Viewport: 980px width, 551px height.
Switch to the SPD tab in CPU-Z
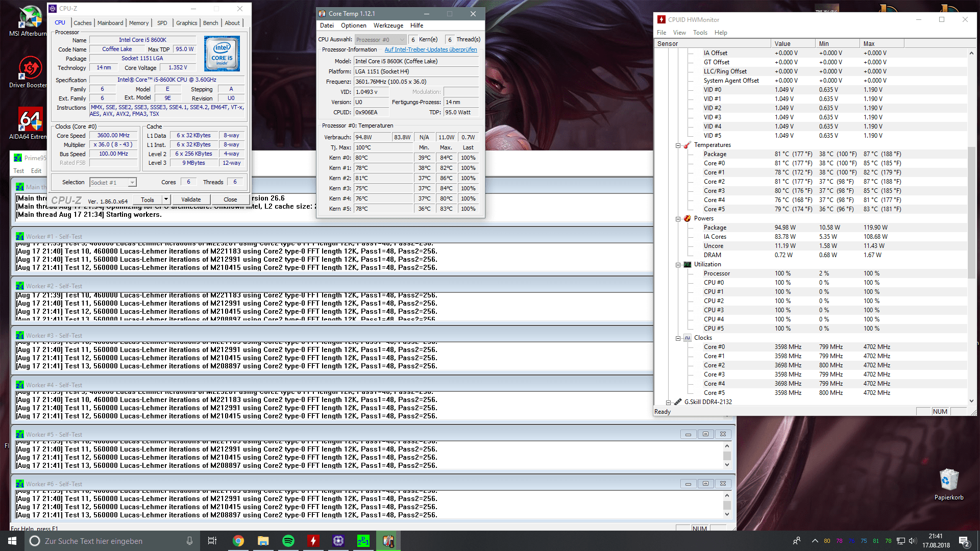click(x=162, y=23)
